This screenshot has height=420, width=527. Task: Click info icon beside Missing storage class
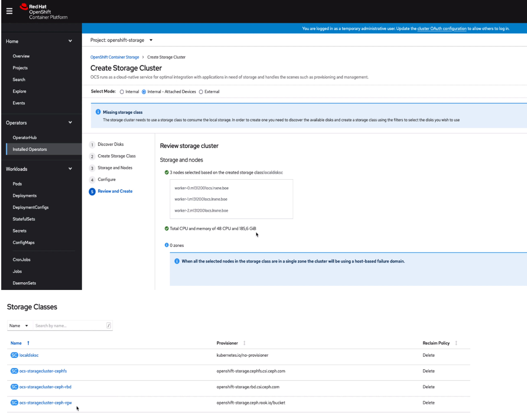98,112
